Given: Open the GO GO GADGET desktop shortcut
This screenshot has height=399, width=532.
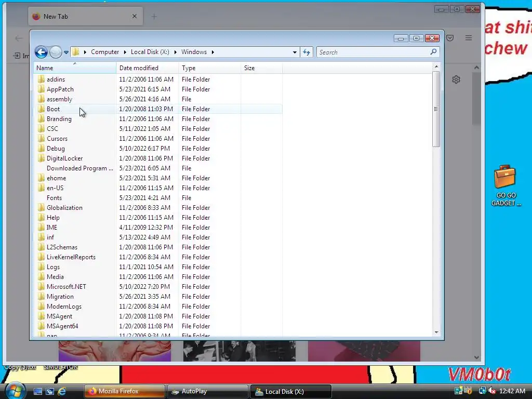Looking at the screenshot, I should coord(506,185).
